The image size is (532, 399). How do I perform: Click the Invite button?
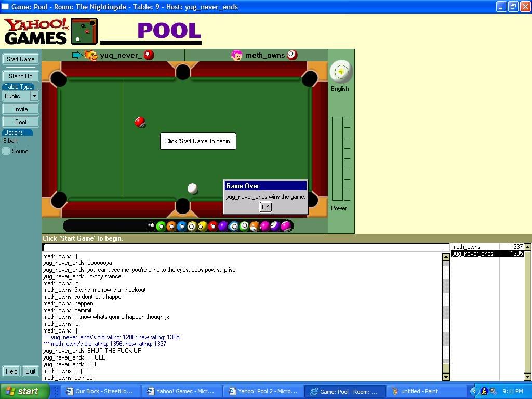click(x=21, y=109)
